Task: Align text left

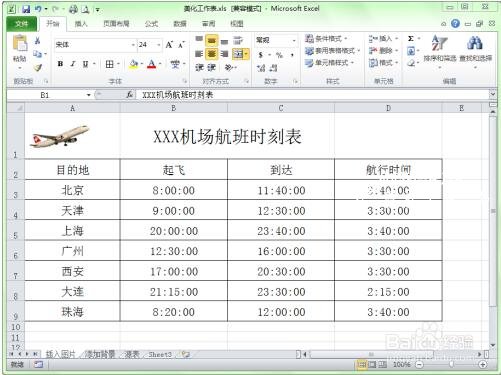Action: tap(199, 54)
